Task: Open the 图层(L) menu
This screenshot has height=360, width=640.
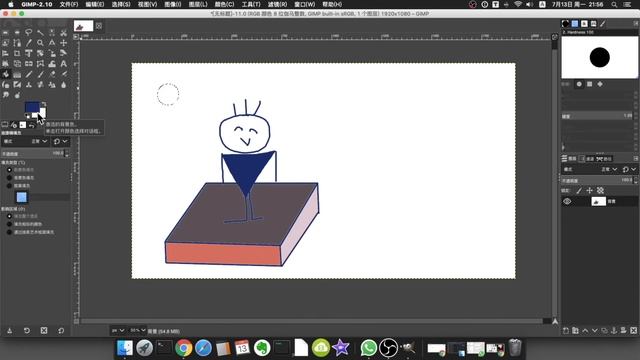Action: tap(198, 4)
